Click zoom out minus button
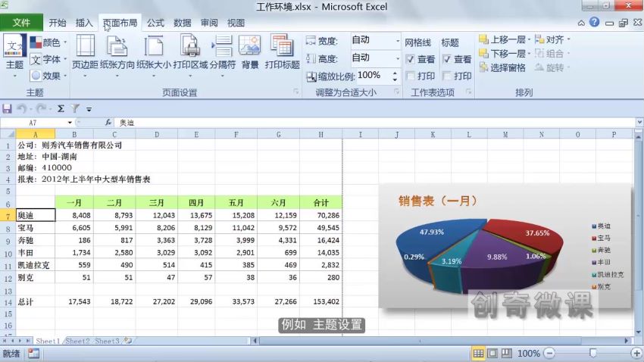The image size is (644, 362). (549, 353)
